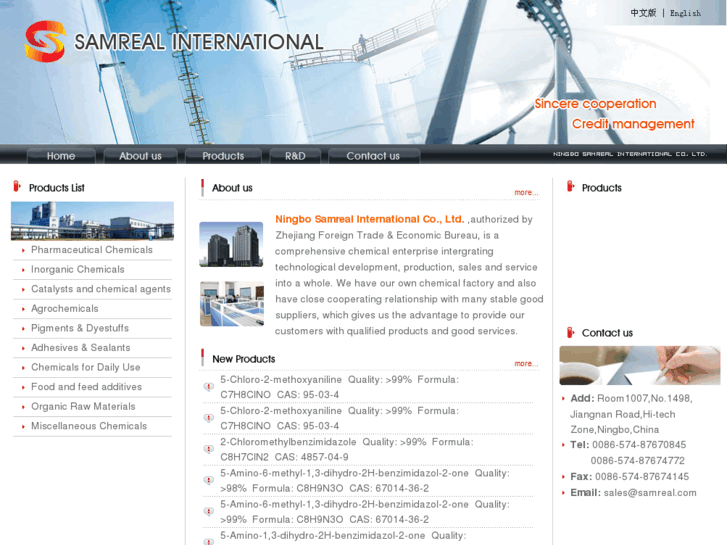
Task: Click the Tel number 0086-574-87670845
Action: (639, 445)
